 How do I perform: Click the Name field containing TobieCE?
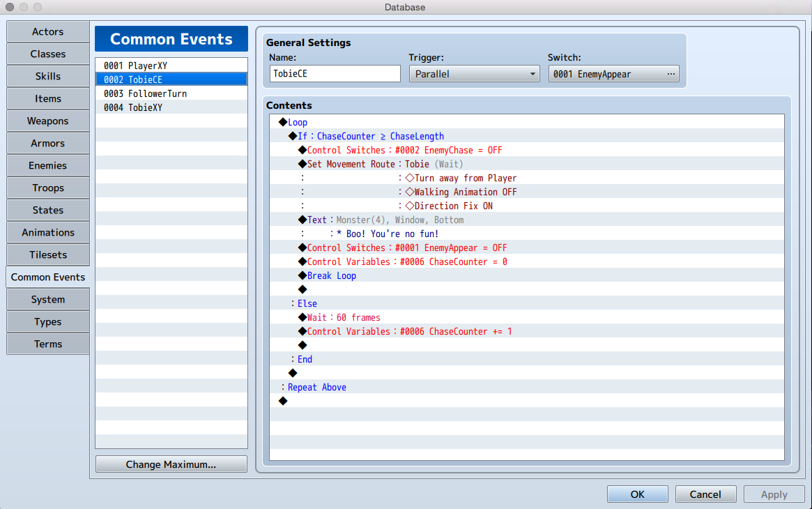[335, 73]
